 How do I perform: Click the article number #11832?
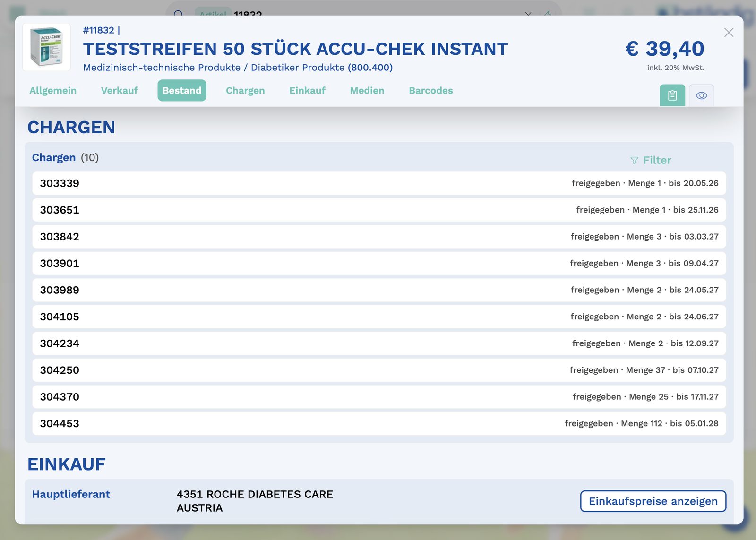click(x=99, y=30)
